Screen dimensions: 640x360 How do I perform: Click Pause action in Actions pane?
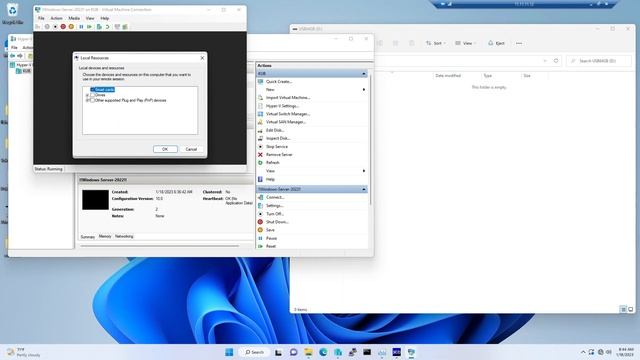271,238
